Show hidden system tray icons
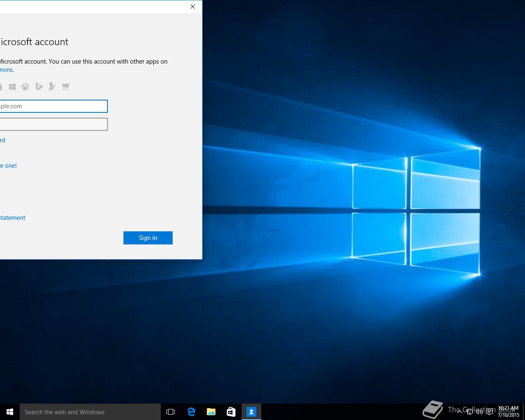525x420 pixels. pyautogui.click(x=460, y=412)
